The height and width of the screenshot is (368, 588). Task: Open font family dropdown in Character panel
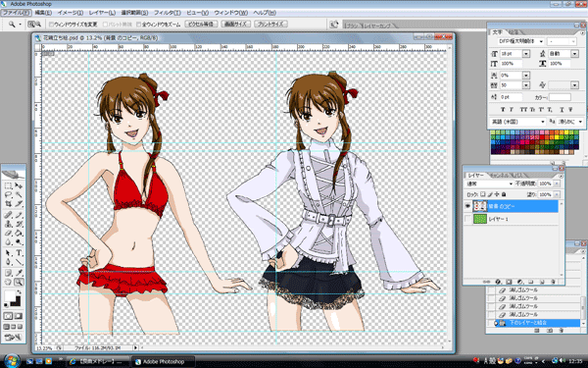coord(541,41)
